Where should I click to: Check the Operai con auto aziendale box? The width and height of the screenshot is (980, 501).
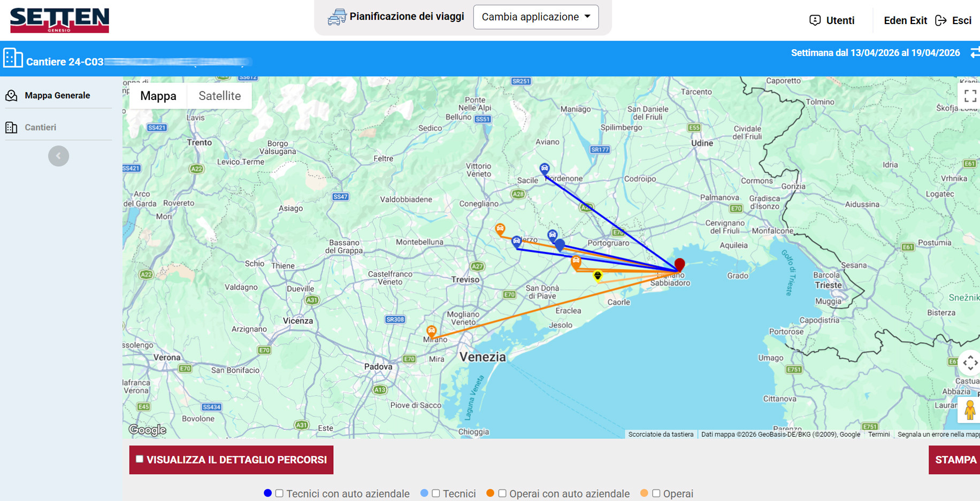click(x=502, y=494)
